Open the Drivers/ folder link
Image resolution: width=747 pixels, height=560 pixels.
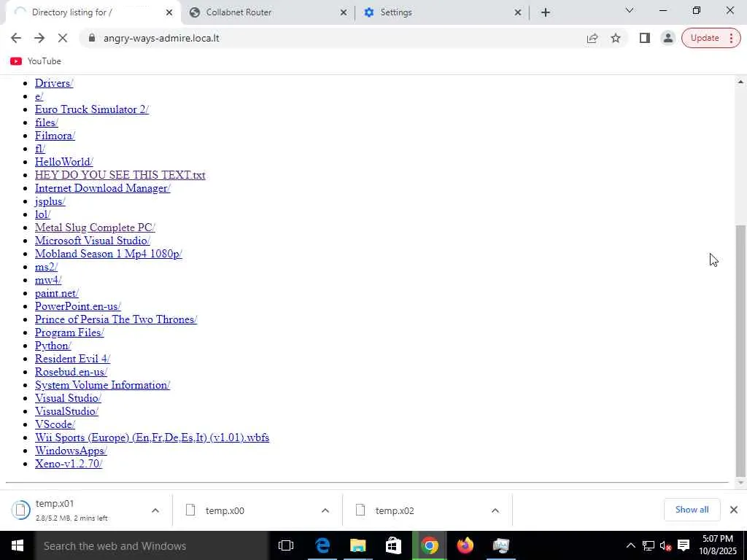tap(54, 83)
